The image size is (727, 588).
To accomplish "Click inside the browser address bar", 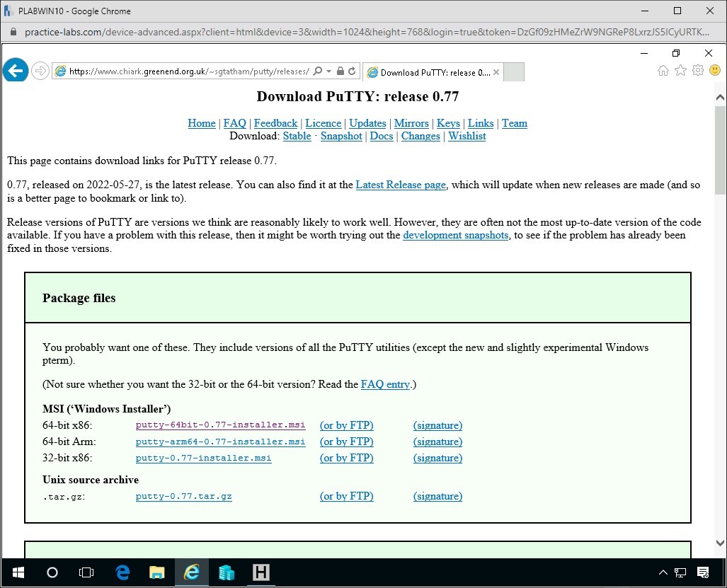I will [x=191, y=71].
